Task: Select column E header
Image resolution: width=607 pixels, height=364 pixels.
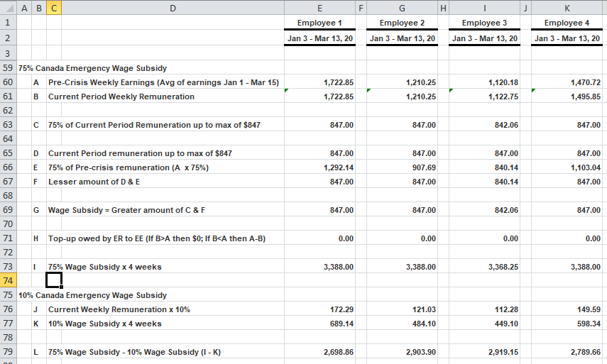Action: [319, 8]
